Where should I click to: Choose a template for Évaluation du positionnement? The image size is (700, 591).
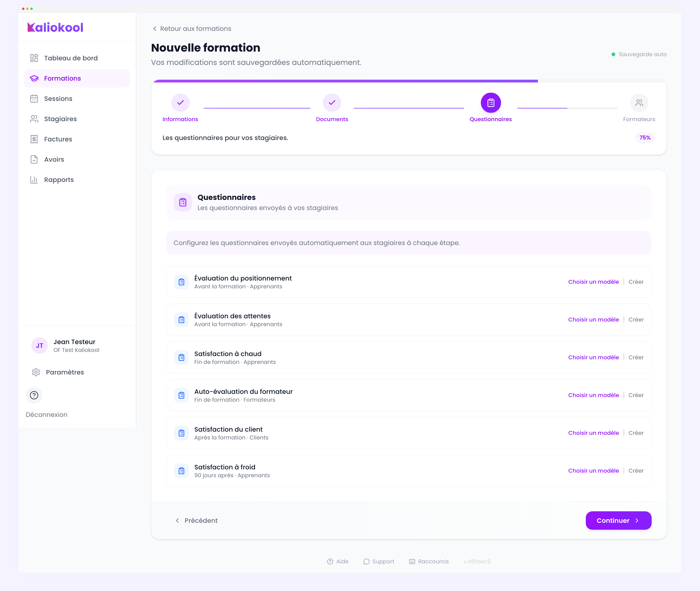coord(593,282)
